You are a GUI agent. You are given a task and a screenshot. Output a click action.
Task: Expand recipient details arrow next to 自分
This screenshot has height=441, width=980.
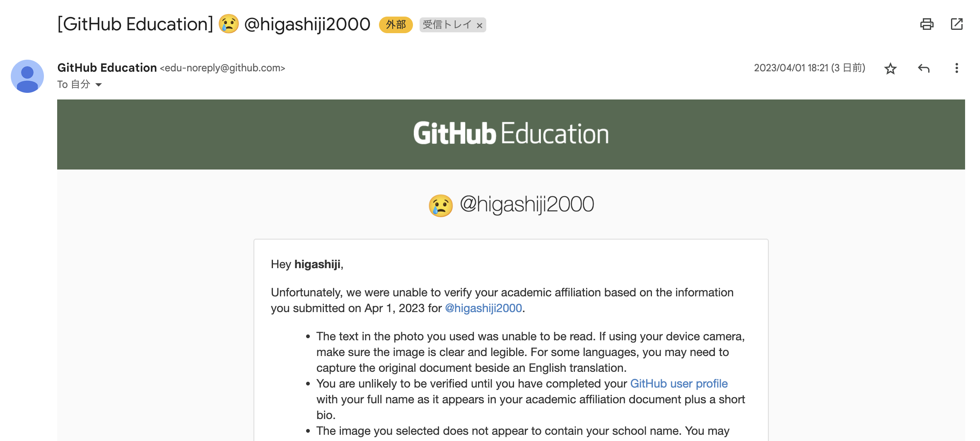tap(99, 85)
